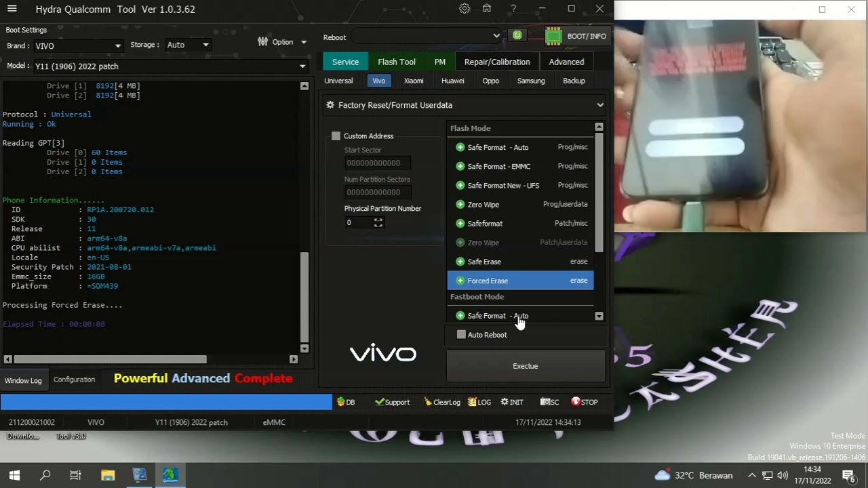Click log panel scroll-up arrow

[x=304, y=86]
